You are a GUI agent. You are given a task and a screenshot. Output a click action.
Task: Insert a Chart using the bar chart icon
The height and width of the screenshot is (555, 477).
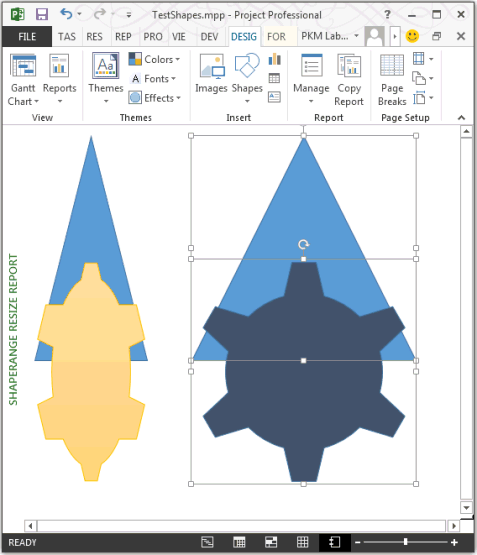pyautogui.click(x=275, y=59)
